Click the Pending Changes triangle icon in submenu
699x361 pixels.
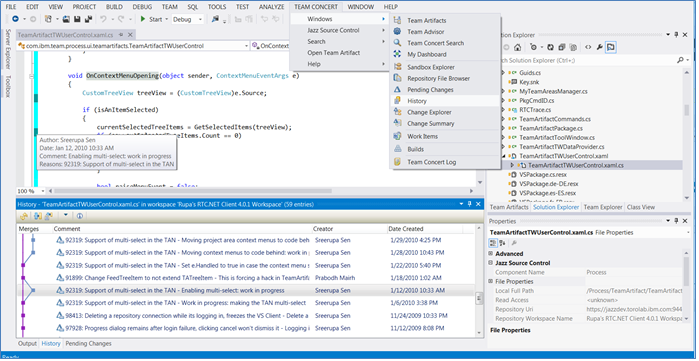tap(397, 90)
